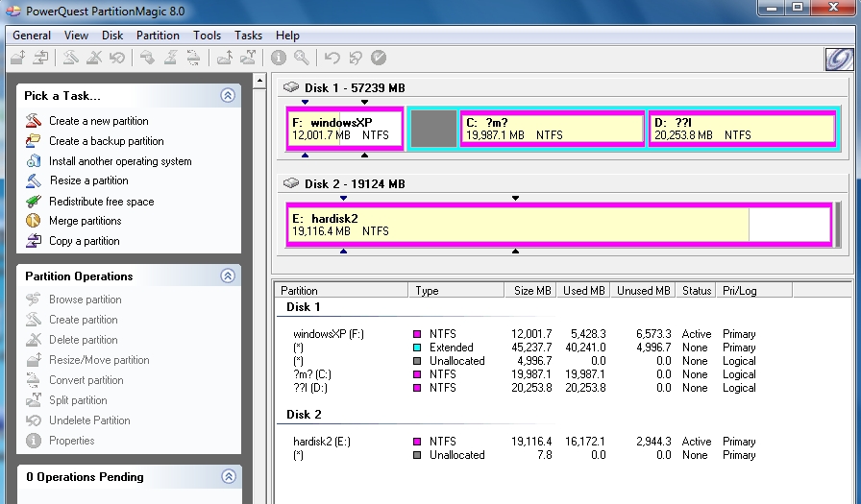Click the Delete partition X icon in toolbar

click(x=94, y=57)
